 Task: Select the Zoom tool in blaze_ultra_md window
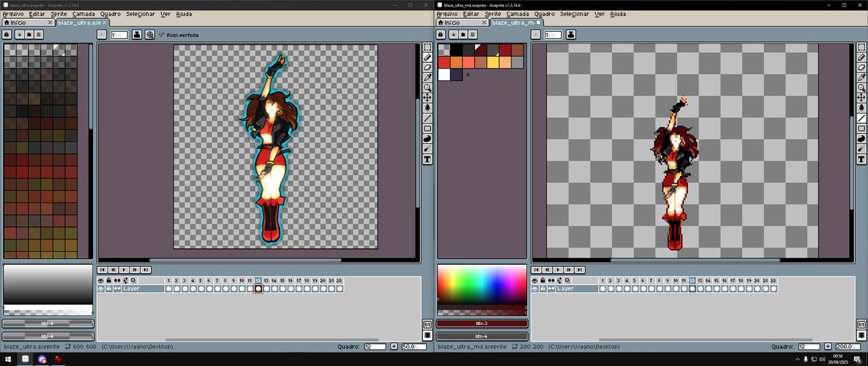click(x=861, y=88)
